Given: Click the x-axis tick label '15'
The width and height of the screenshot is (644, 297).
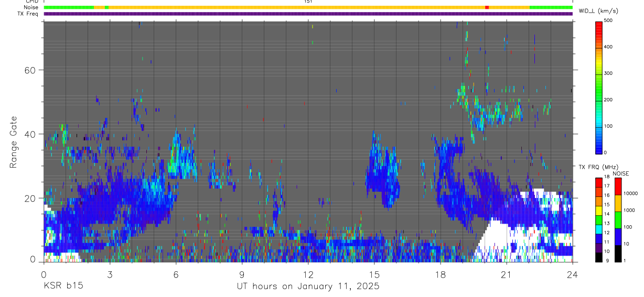Looking at the screenshot, I should pyautogui.click(x=374, y=274).
